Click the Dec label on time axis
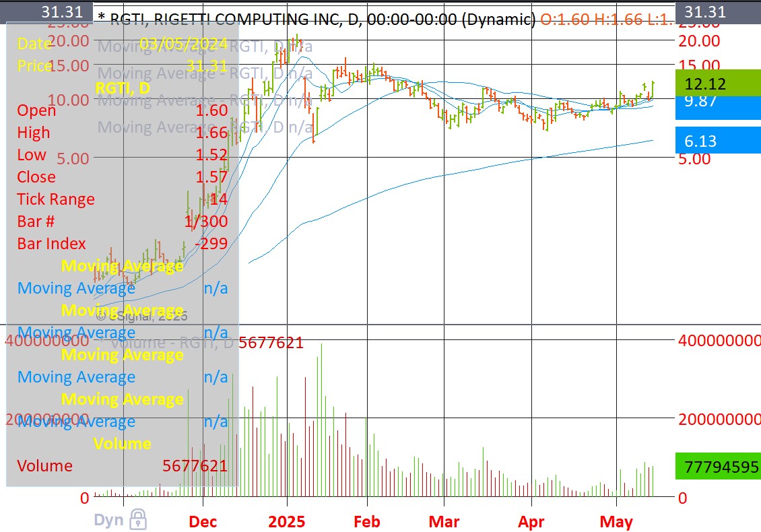Screen dimensions: 761x532 [x=203, y=522]
